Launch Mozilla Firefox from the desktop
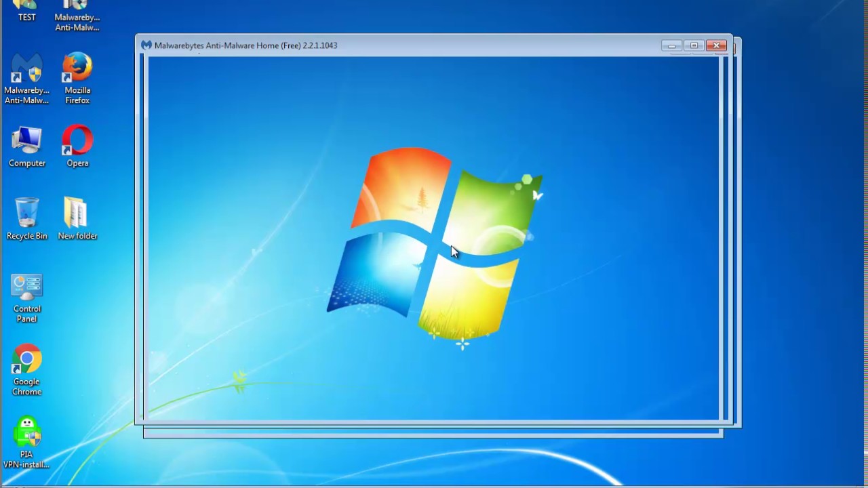The width and height of the screenshot is (868, 488). tap(77, 79)
